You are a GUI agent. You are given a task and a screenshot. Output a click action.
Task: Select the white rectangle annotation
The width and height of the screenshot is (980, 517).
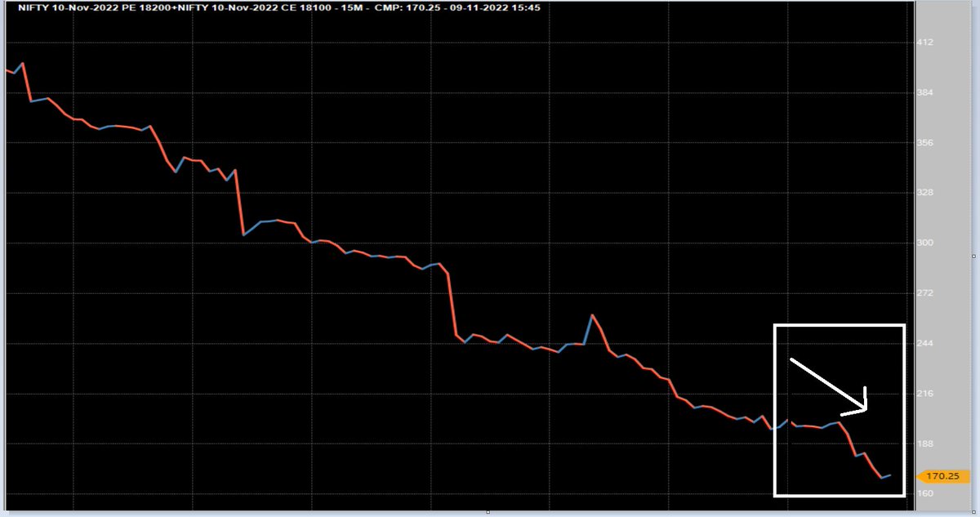[840, 325]
